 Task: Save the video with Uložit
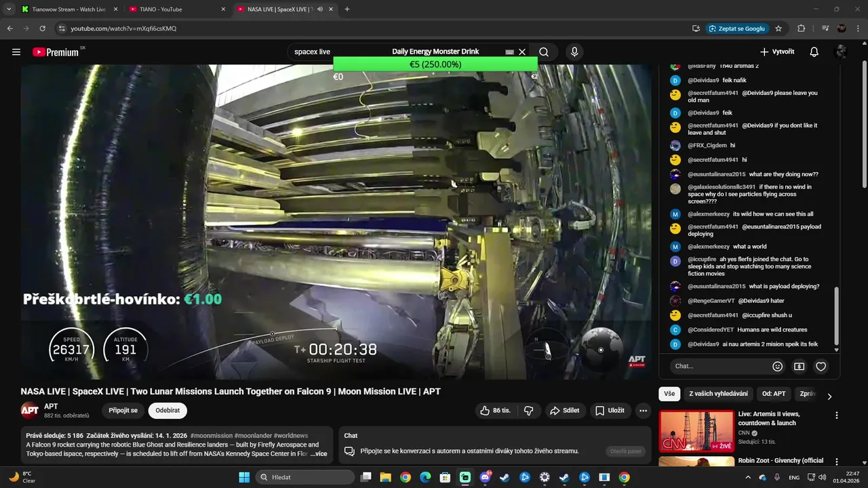(x=610, y=411)
